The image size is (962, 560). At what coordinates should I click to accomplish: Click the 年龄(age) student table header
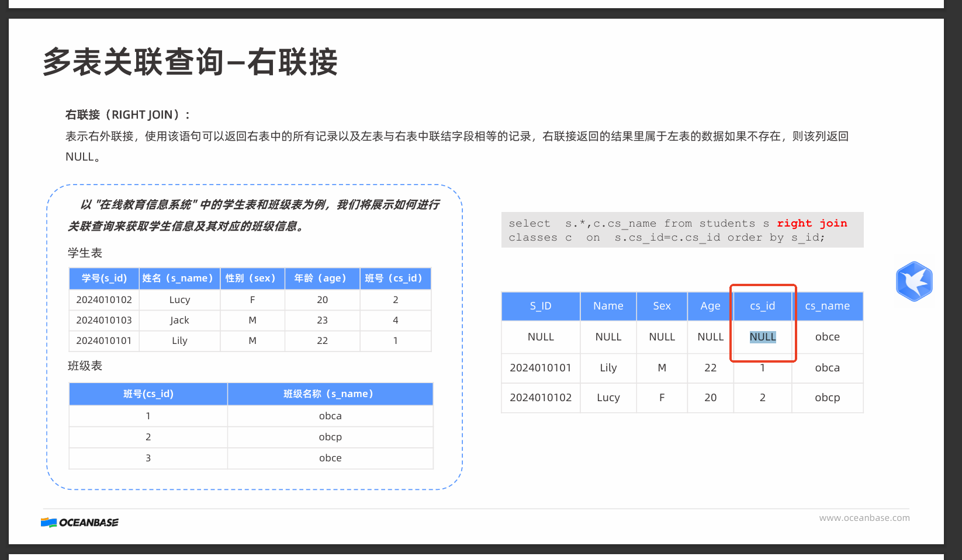(322, 279)
